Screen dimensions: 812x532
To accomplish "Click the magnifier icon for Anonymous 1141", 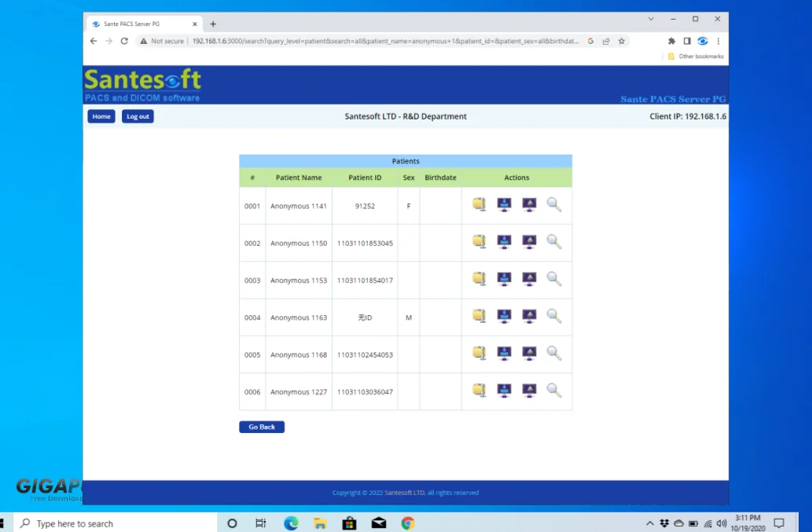I will (x=553, y=204).
